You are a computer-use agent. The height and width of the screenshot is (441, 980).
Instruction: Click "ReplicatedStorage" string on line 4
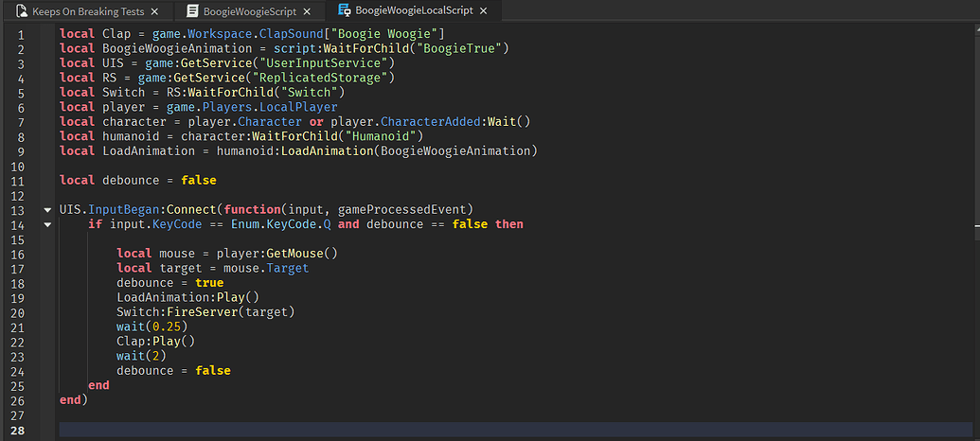click(x=325, y=78)
